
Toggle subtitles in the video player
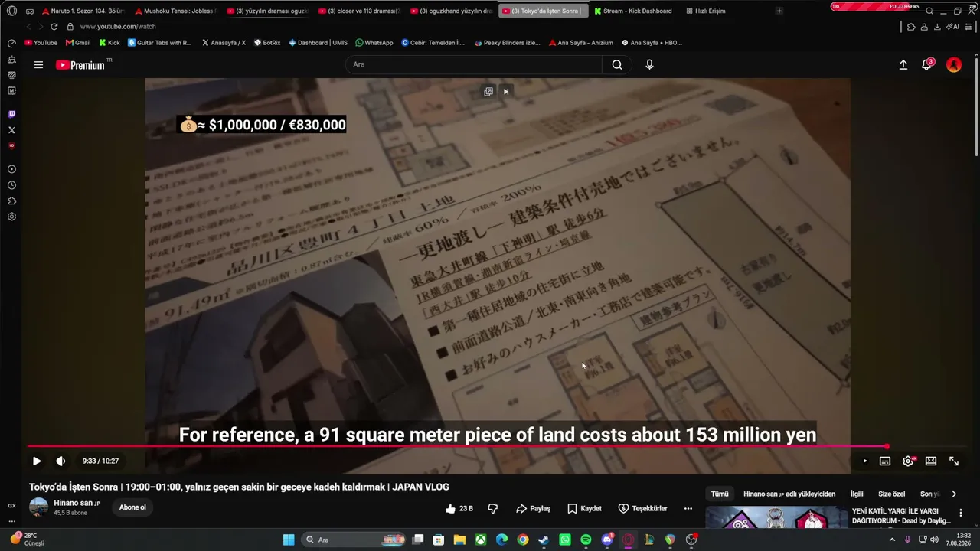tap(885, 461)
